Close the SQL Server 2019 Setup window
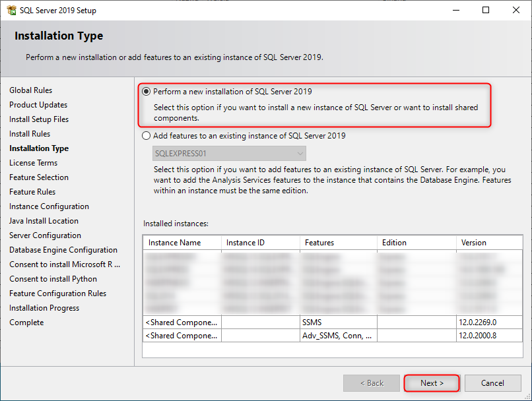This screenshot has height=401, width=532. [x=516, y=10]
